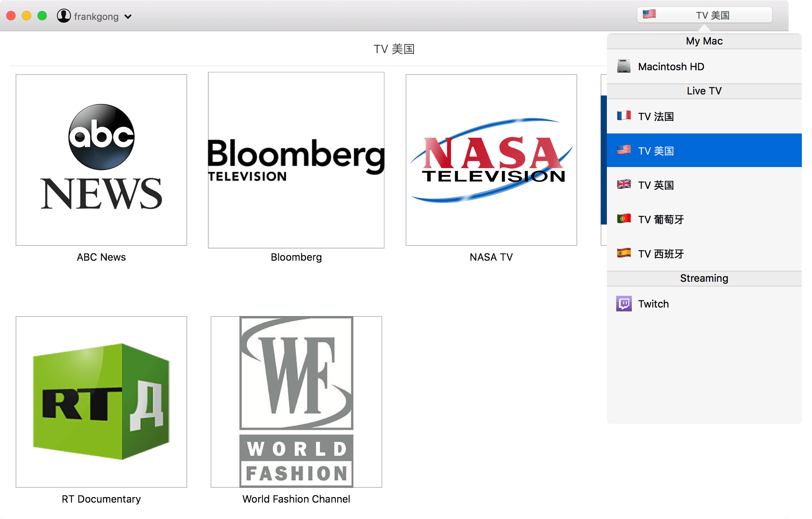
Task: Select Macintosh HD in source list
Action: pos(704,67)
